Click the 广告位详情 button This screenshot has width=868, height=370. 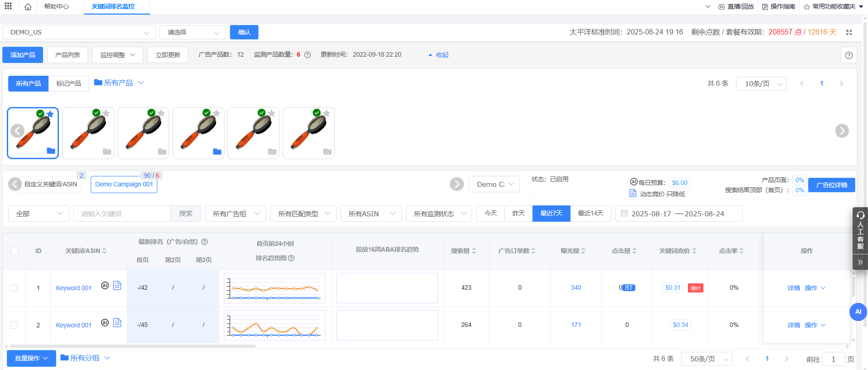(x=831, y=185)
